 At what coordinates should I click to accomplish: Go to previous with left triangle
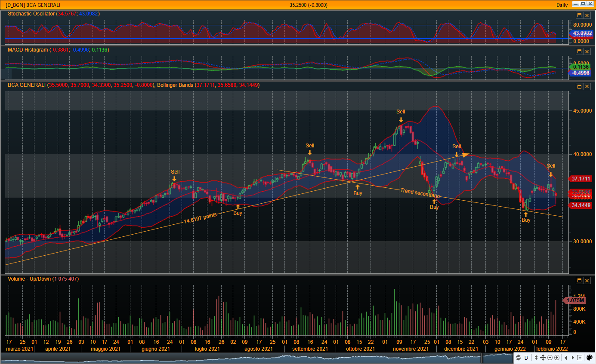point(566,358)
